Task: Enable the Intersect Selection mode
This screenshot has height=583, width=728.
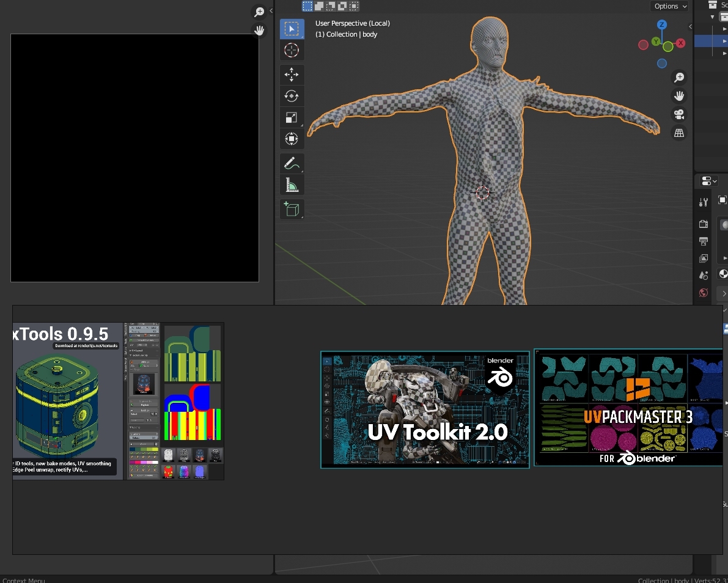Action: click(x=354, y=6)
